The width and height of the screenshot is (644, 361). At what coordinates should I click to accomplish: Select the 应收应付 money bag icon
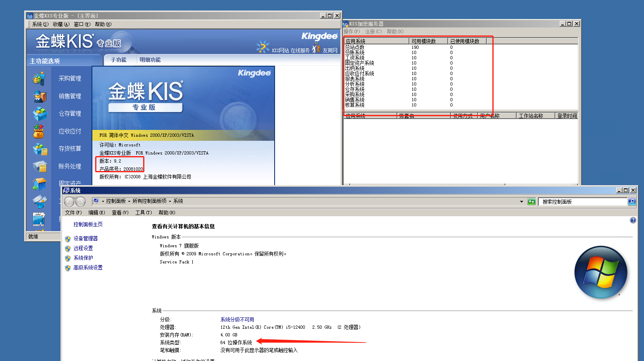coord(39,131)
